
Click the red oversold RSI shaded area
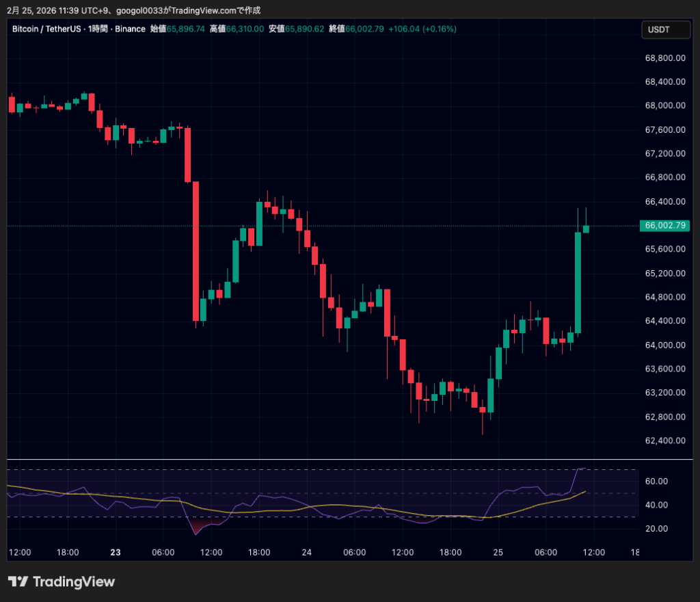(198, 525)
